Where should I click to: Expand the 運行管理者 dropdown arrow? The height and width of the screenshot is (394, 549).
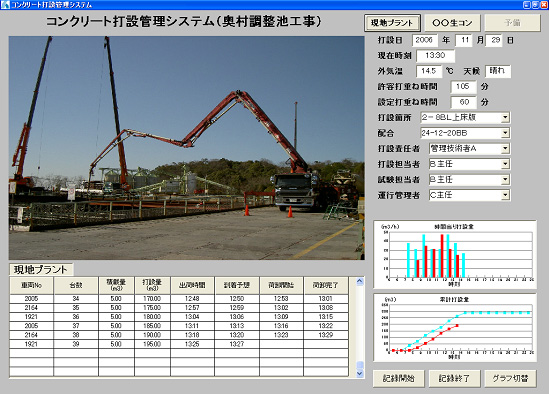click(x=505, y=195)
